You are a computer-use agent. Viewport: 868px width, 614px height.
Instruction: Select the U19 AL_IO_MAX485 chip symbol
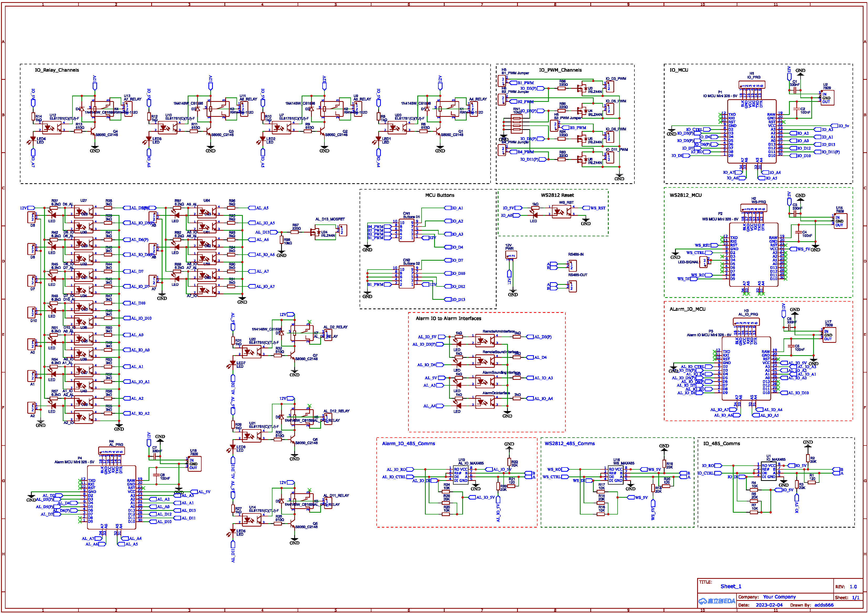pos(460,475)
